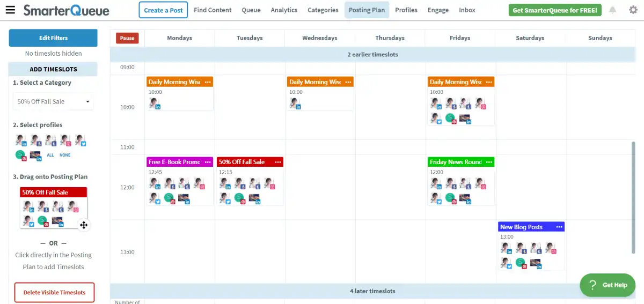Image resolution: width=644 pixels, height=304 pixels.
Task: Select NONE profiles link
Action: pos(65,155)
